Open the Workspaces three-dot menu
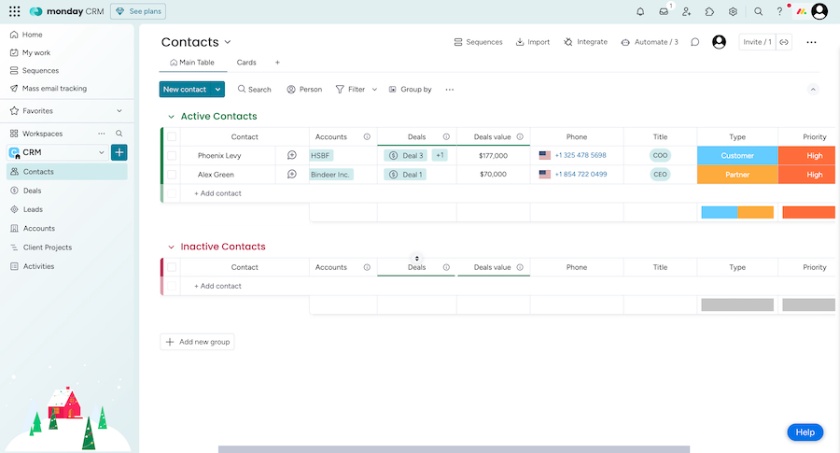840x453 pixels. coord(101,133)
